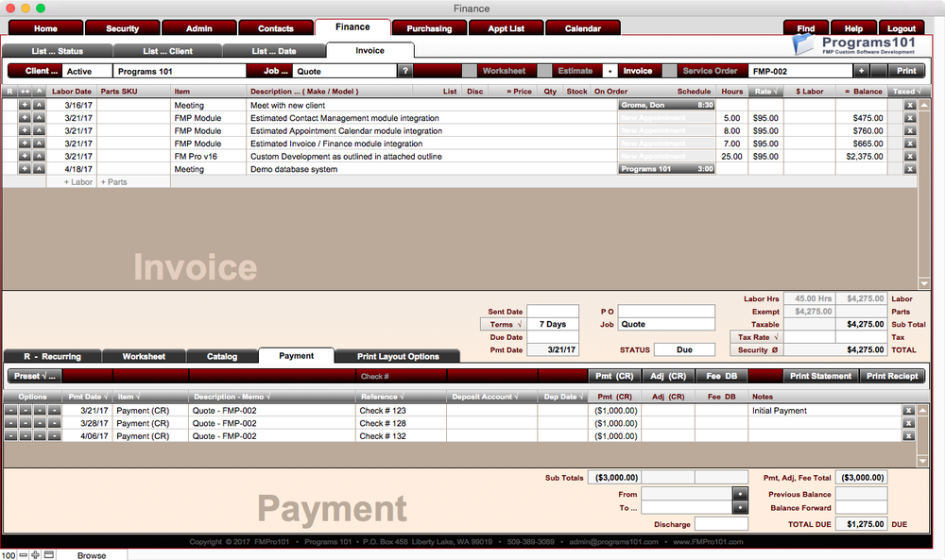Open the Tax Rate dropdown
The height and width of the screenshot is (560, 945).
pyautogui.click(x=758, y=337)
